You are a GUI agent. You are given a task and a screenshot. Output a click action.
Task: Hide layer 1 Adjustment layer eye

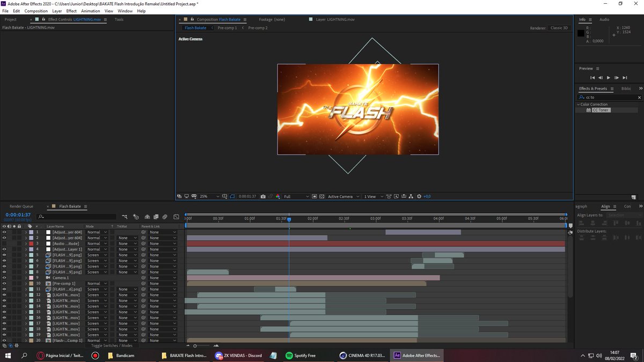point(4,232)
